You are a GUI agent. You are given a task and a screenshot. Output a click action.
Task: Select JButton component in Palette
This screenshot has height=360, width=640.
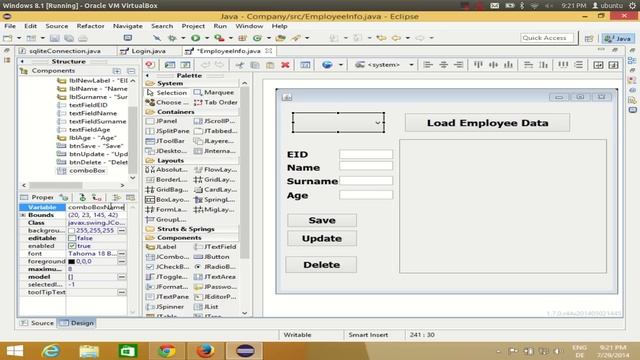point(212,257)
